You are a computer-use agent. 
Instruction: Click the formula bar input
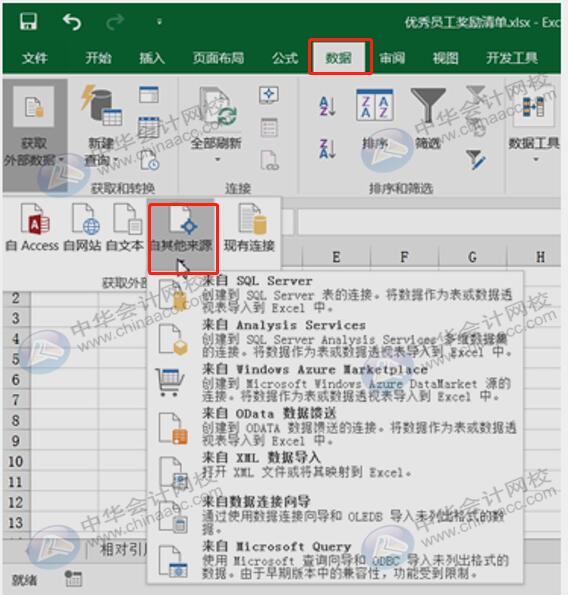429,222
